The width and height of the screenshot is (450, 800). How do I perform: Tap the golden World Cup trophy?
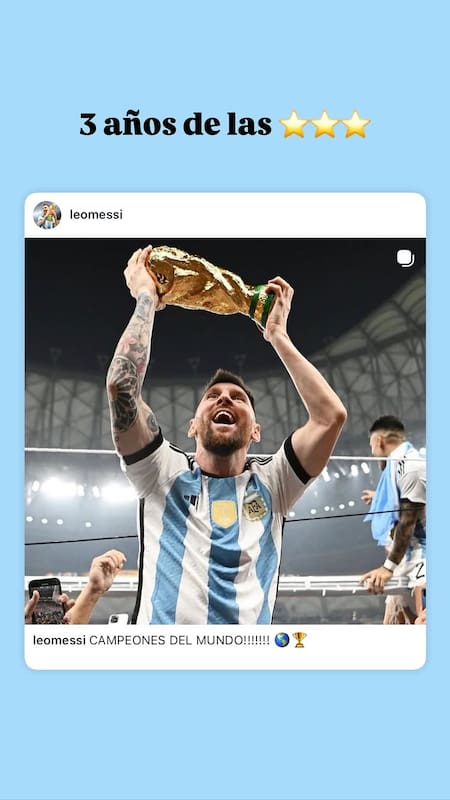click(x=210, y=285)
